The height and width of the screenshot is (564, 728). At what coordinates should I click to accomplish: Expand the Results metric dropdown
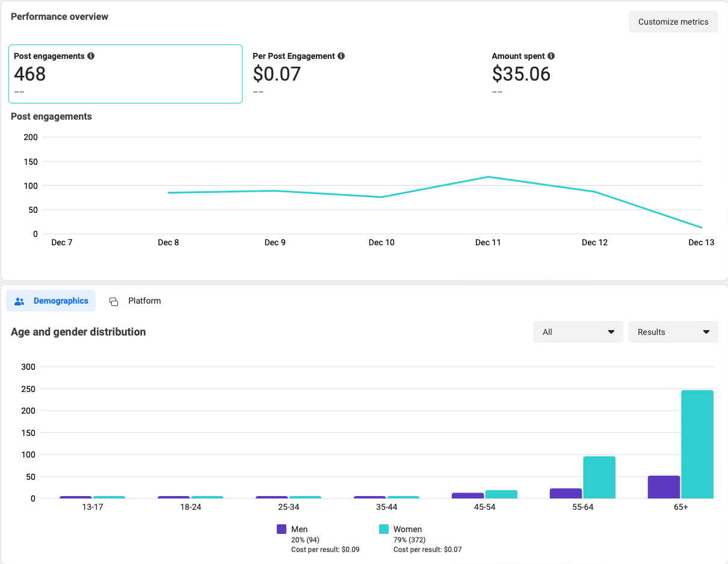pos(673,332)
